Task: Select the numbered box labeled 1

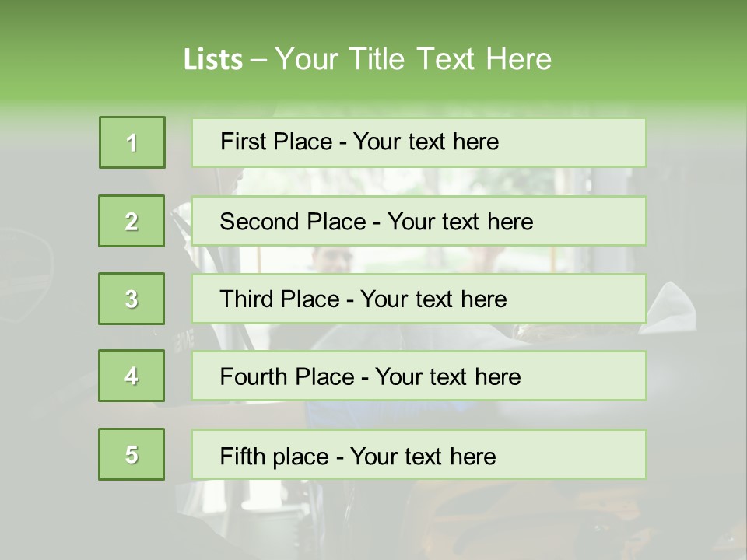Action: (x=132, y=142)
